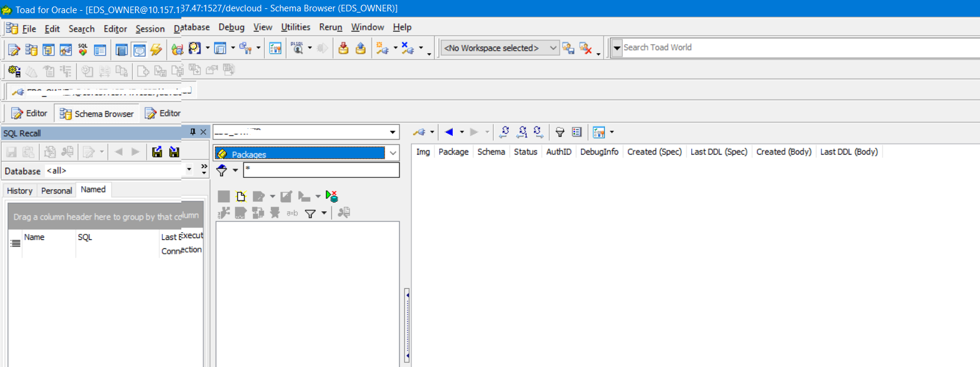Click the PL/SQL debugger magnifier icon

point(297,48)
